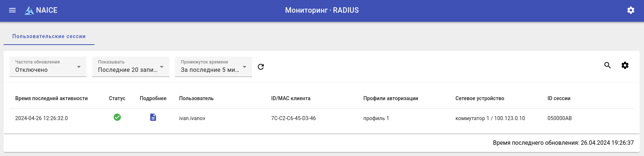Click the ID/MAC клиента column header
The image size is (644, 156).
[291, 98]
